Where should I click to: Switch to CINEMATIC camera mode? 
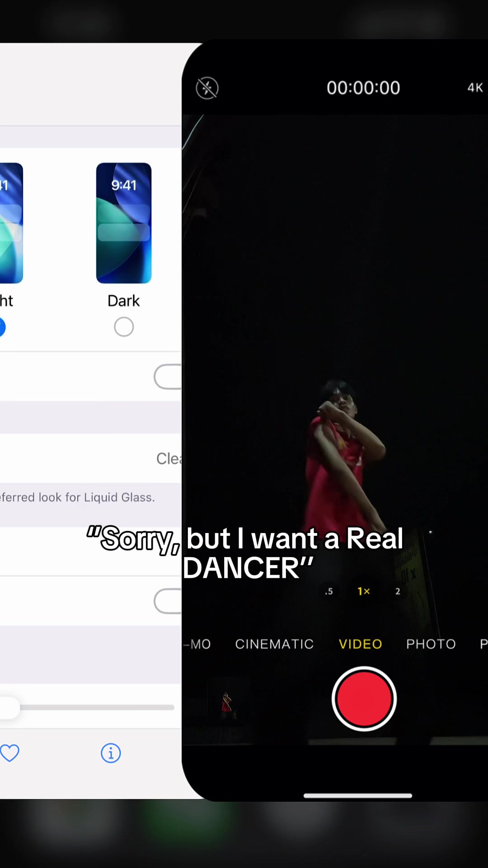click(274, 644)
